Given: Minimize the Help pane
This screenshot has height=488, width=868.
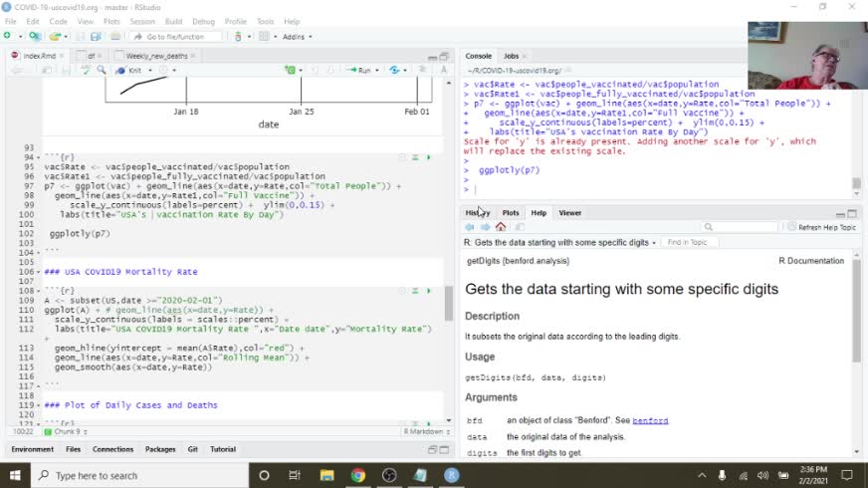Looking at the screenshot, I should point(840,213).
